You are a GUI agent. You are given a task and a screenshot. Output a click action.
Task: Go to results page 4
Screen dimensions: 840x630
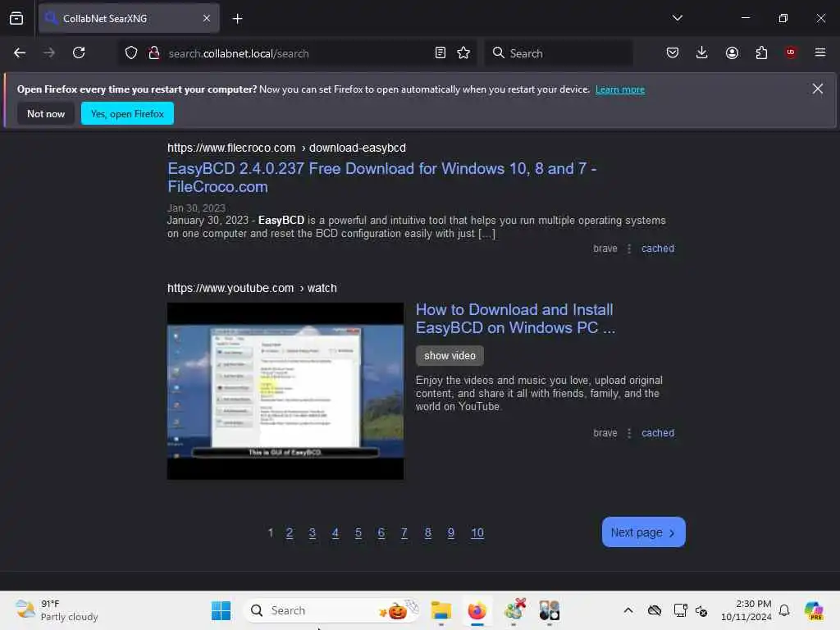[336, 532]
